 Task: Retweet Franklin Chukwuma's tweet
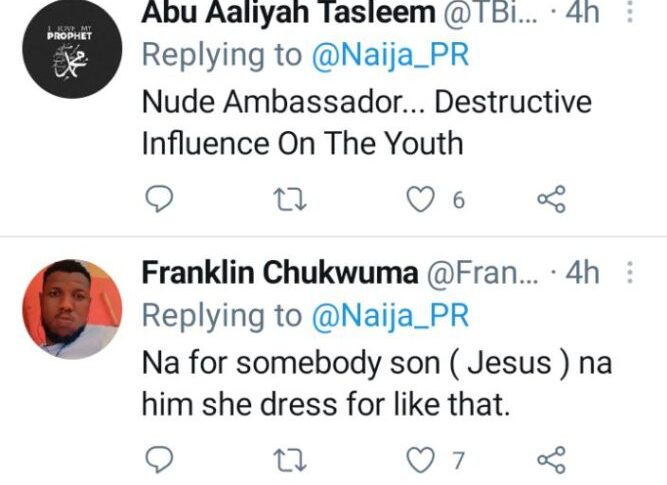pyautogui.click(x=288, y=459)
